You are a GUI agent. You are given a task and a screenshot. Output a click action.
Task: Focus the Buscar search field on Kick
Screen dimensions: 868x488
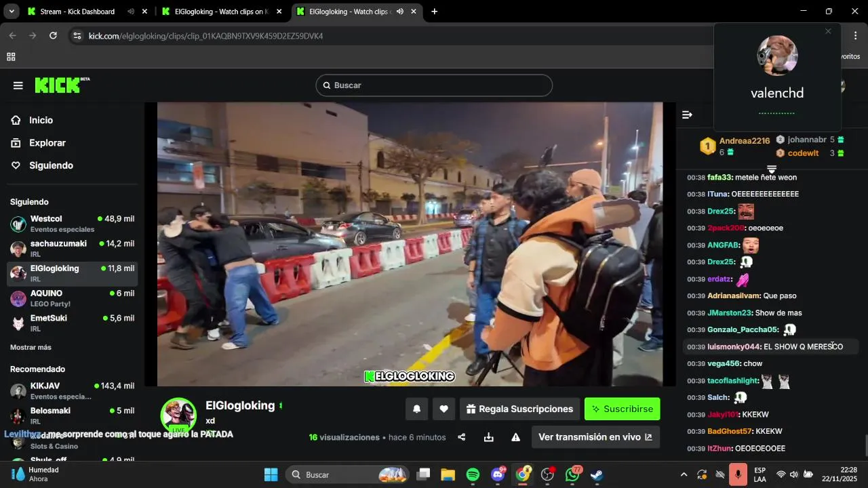[434, 85]
